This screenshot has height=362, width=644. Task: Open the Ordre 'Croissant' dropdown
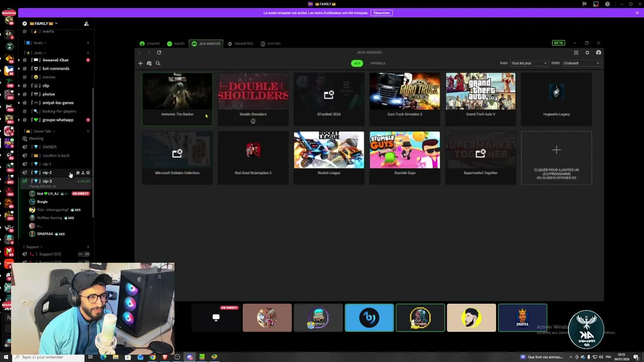pos(581,63)
